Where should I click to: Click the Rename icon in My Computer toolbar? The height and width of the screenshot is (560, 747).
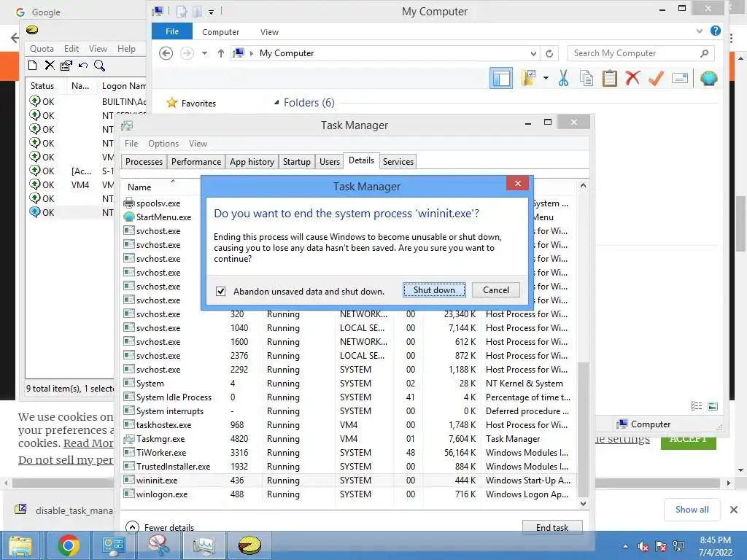[680, 78]
